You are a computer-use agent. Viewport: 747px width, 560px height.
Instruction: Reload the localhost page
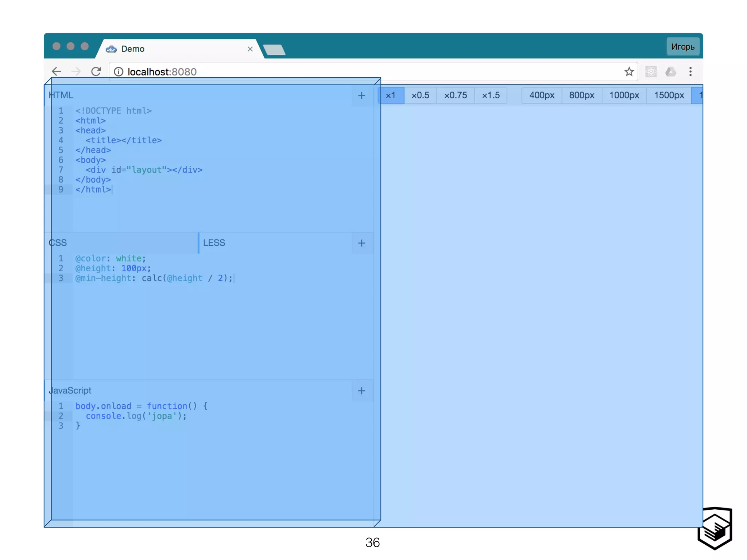[x=96, y=71]
